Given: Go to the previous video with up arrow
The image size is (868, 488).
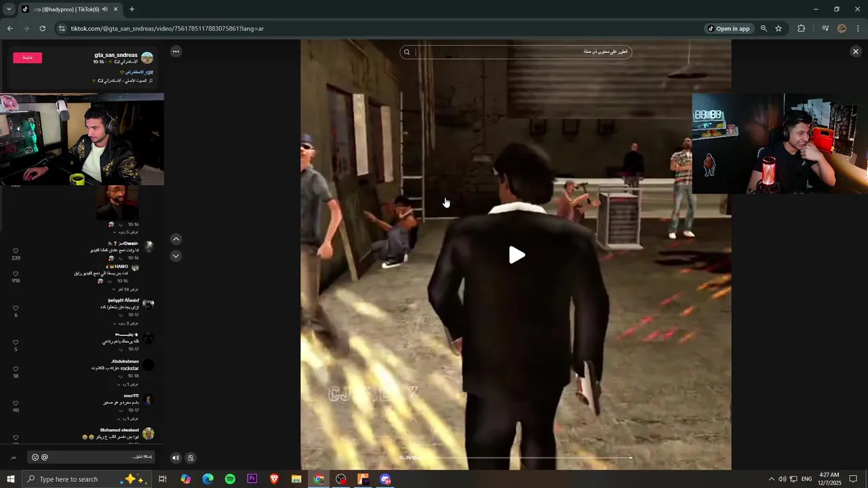Looking at the screenshot, I should [176, 239].
